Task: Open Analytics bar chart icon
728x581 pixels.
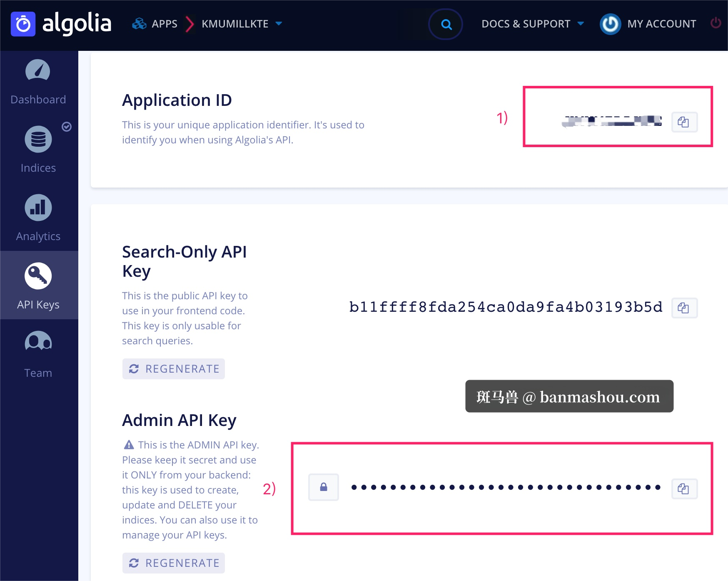Action: tap(38, 207)
